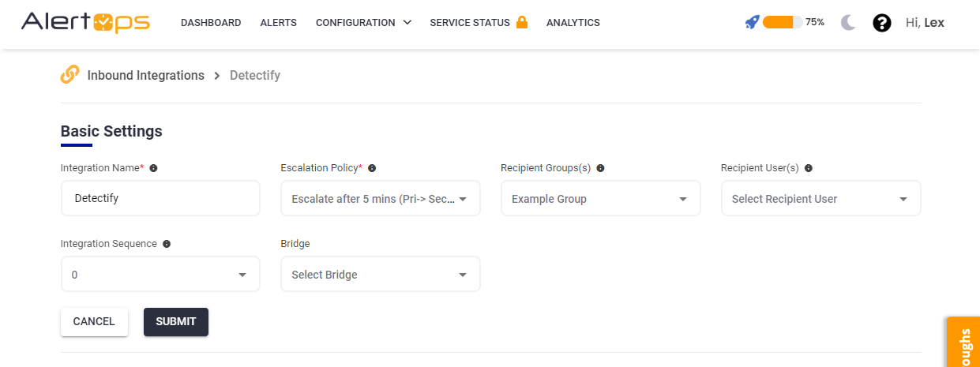Click the rocket onboarding progress icon
Image resolution: width=980 pixels, height=367 pixels.
point(752,22)
